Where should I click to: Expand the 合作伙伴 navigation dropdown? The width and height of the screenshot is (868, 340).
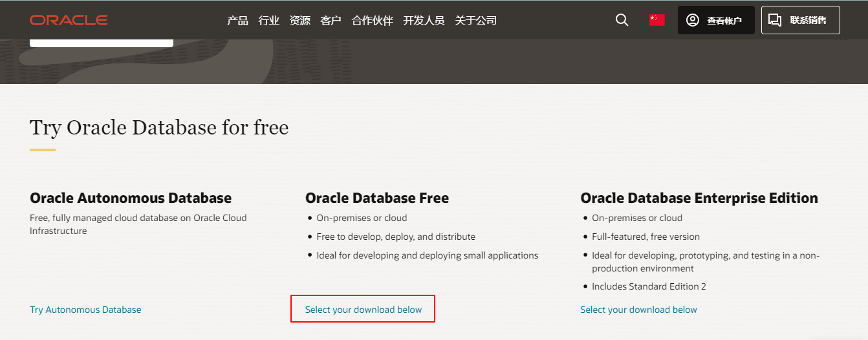click(x=372, y=21)
